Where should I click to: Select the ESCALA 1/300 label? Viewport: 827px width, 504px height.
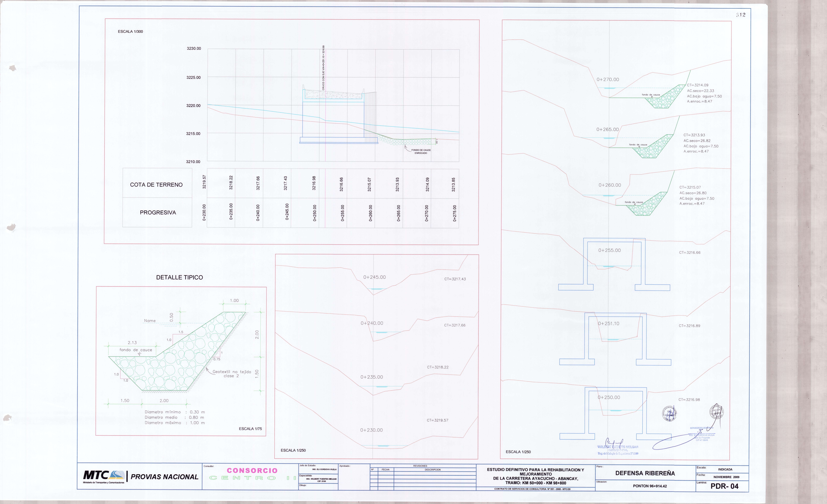(130, 31)
